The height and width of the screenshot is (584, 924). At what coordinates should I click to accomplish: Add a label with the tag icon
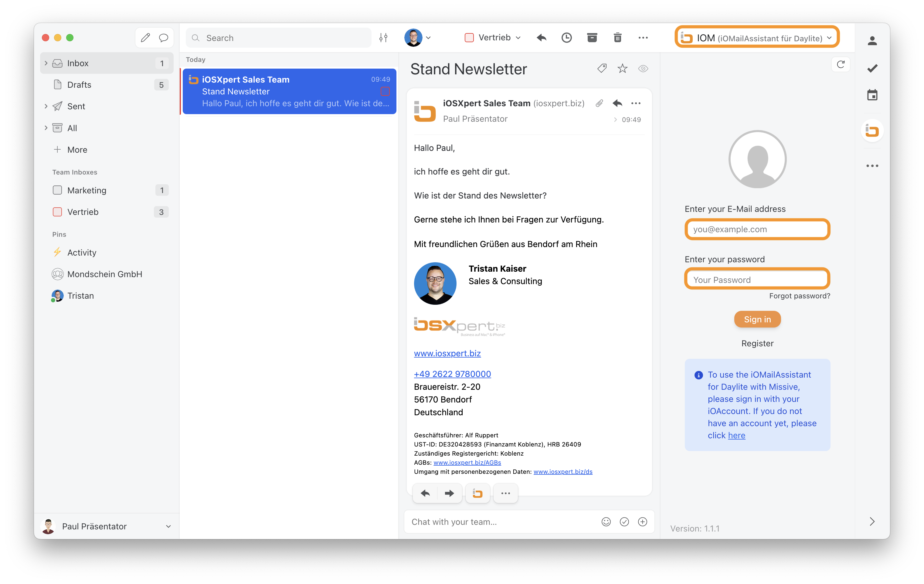point(602,69)
